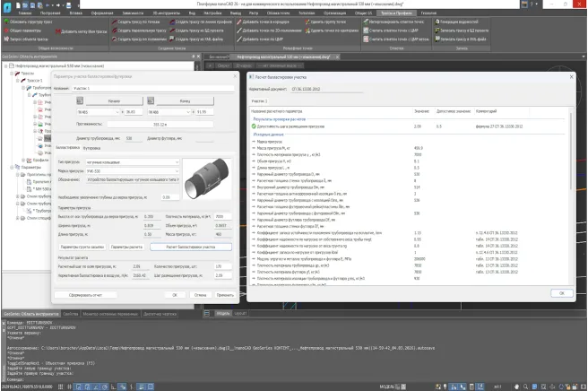Screen dimensions: 588x391
Task: Click the 'Запрос объекта трассы' ribbon icon
Action: [6, 41]
